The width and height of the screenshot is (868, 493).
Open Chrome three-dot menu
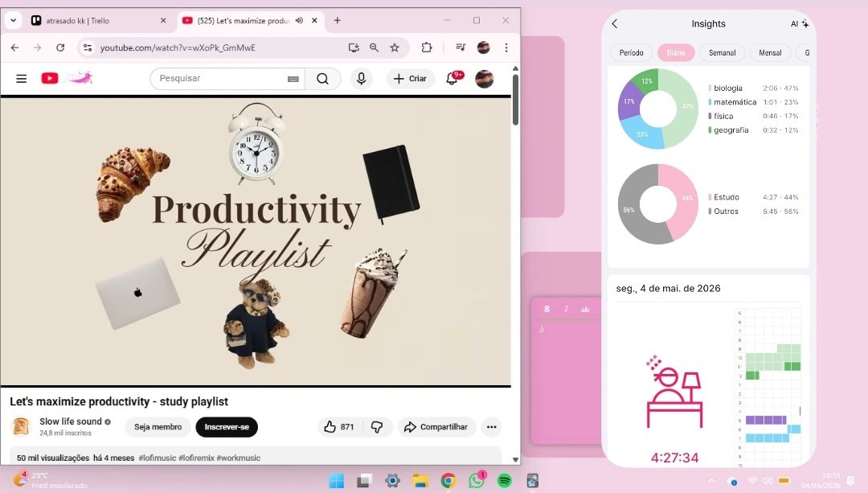coord(506,47)
